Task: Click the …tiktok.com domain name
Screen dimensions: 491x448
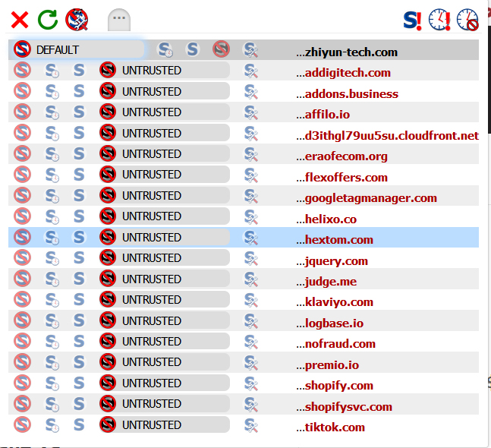Action: click(330, 427)
